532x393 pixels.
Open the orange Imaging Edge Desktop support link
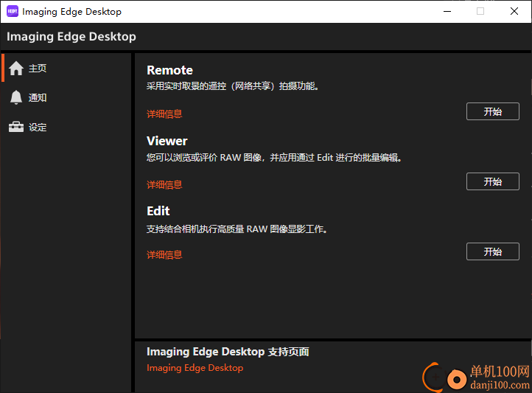point(195,368)
